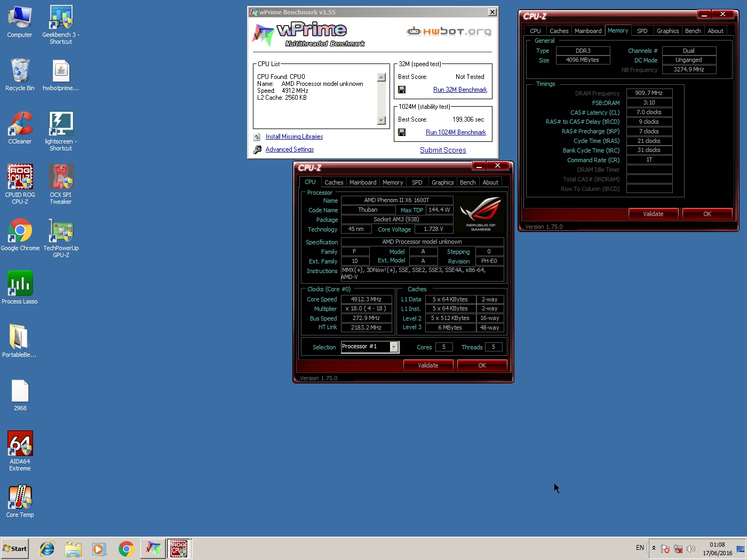The image size is (747, 560).
Task: Open the About tab in lower CPU-Z window
Action: click(490, 182)
